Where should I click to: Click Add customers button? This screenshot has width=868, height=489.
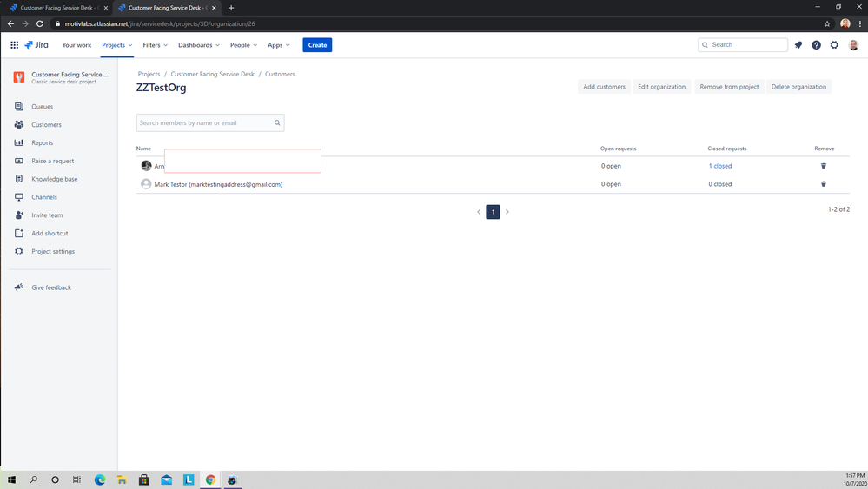coord(604,87)
